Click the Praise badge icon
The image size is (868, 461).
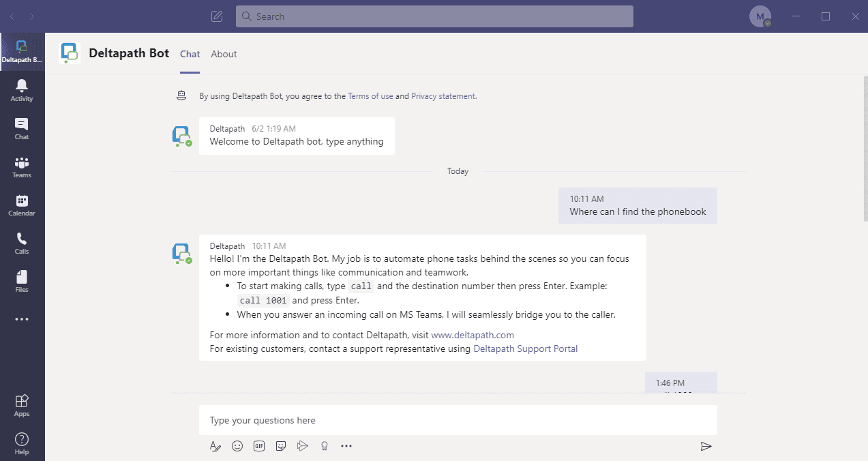325,446
